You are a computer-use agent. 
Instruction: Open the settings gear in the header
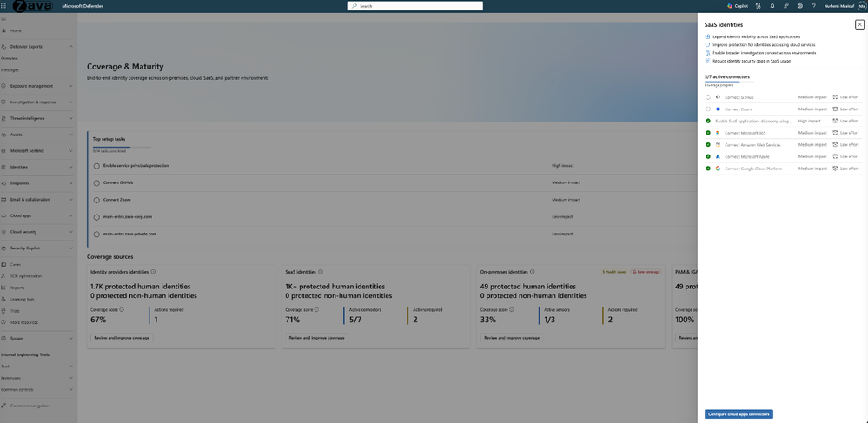click(x=800, y=6)
